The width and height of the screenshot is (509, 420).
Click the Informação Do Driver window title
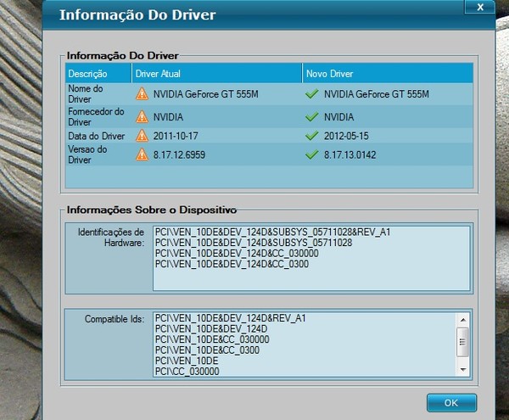(137, 15)
